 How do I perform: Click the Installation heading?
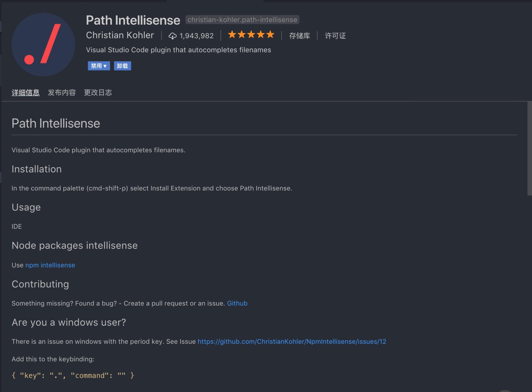pyautogui.click(x=37, y=169)
